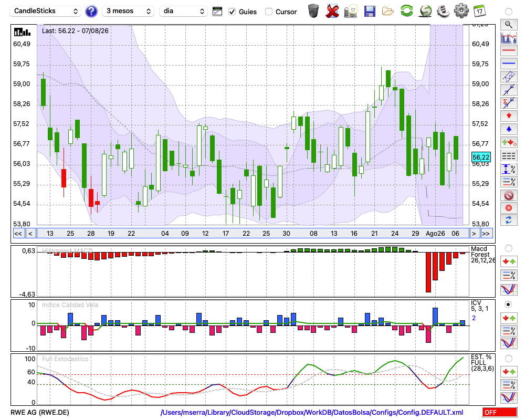Open the dia interval dropdown
This screenshot has width=525, height=420.
click(183, 11)
